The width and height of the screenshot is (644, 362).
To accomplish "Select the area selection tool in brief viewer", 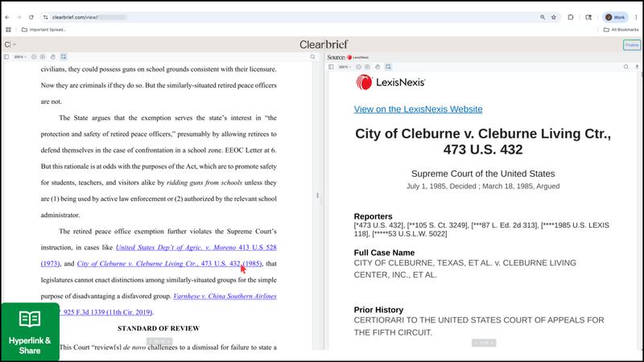I will 64,56.
